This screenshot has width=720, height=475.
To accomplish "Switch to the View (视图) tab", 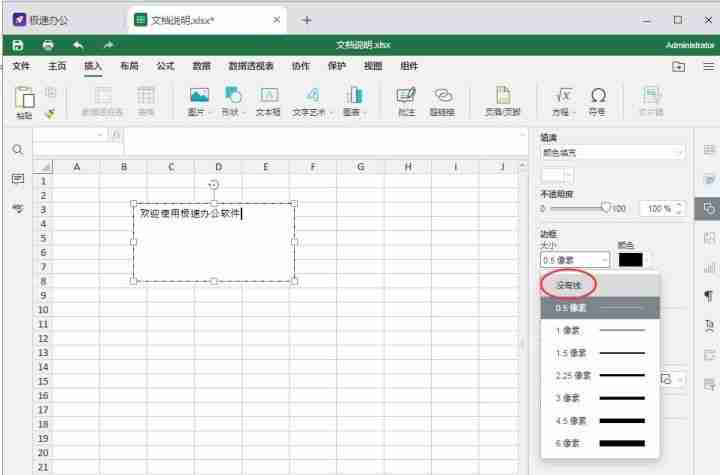I will (373, 66).
